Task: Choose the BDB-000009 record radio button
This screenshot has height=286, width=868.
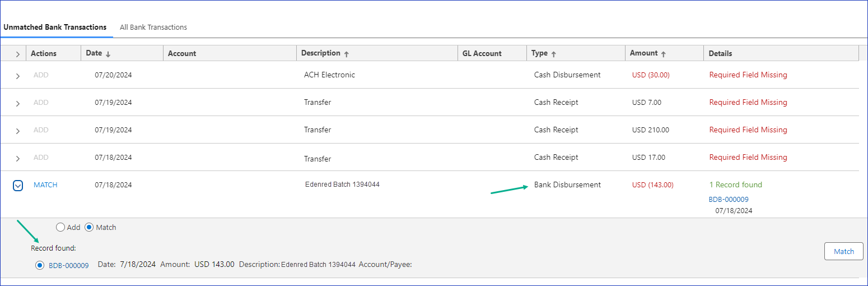Action: pyautogui.click(x=40, y=265)
